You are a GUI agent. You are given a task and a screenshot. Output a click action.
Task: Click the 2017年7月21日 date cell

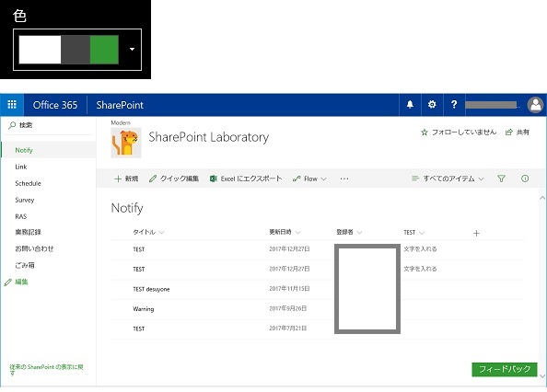point(287,329)
